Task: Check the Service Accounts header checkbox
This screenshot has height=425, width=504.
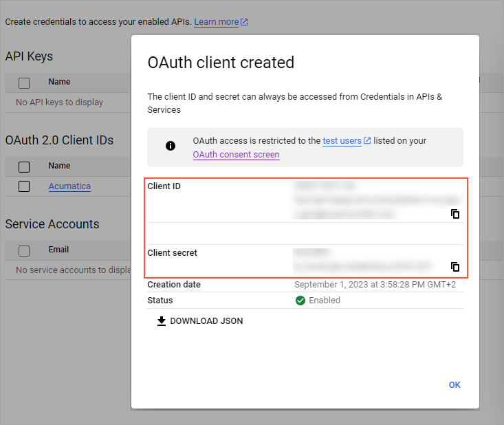Action: click(x=24, y=250)
